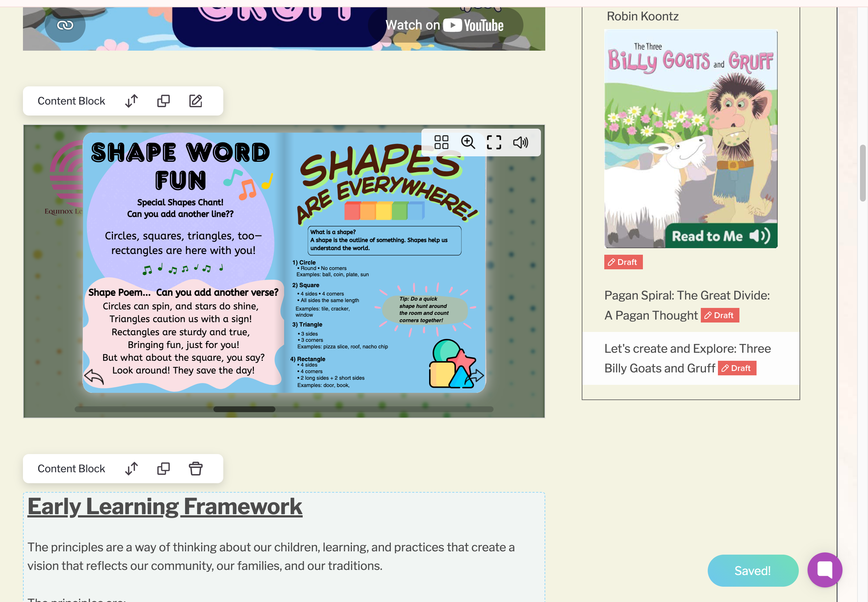
Task: Open the video via Watch on YouTube
Action: 445,25
